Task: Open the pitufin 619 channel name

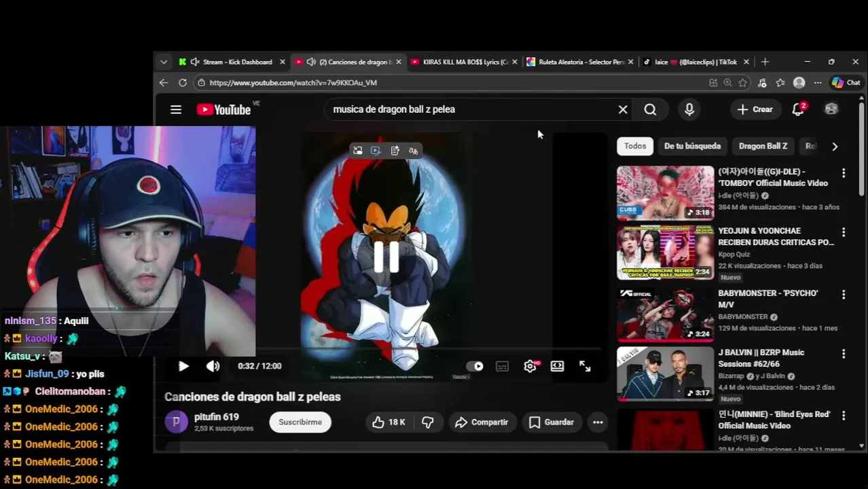Action: pyautogui.click(x=217, y=417)
